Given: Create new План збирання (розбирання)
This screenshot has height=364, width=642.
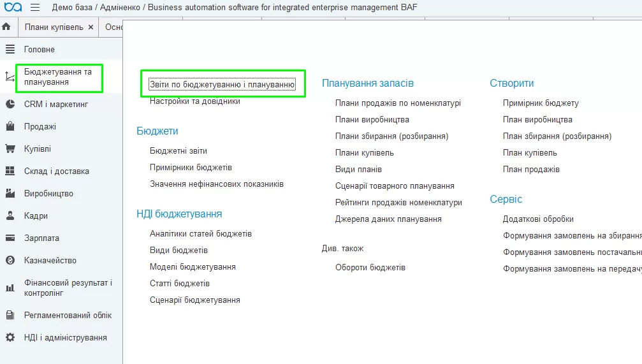Looking at the screenshot, I should [557, 136].
